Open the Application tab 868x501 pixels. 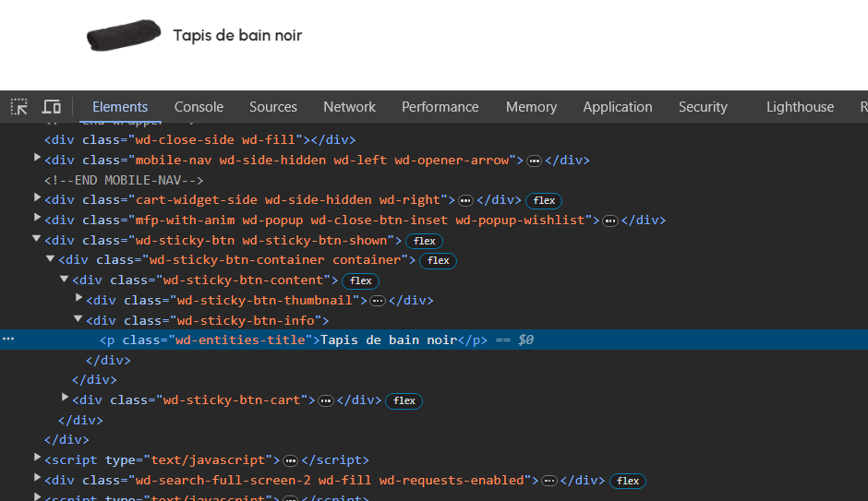(x=617, y=107)
